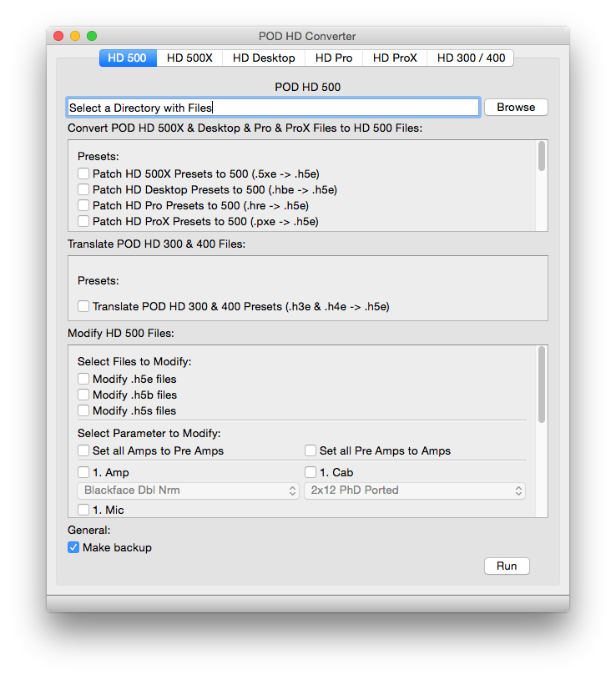Open the Blackface Dbl Nrm amp dropdown

(188, 490)
